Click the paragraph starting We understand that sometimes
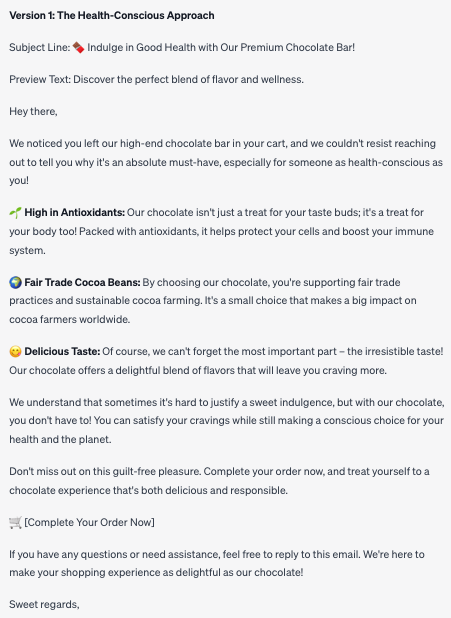The width and height of the screenshot is (451, 618). tap(227, 421)
